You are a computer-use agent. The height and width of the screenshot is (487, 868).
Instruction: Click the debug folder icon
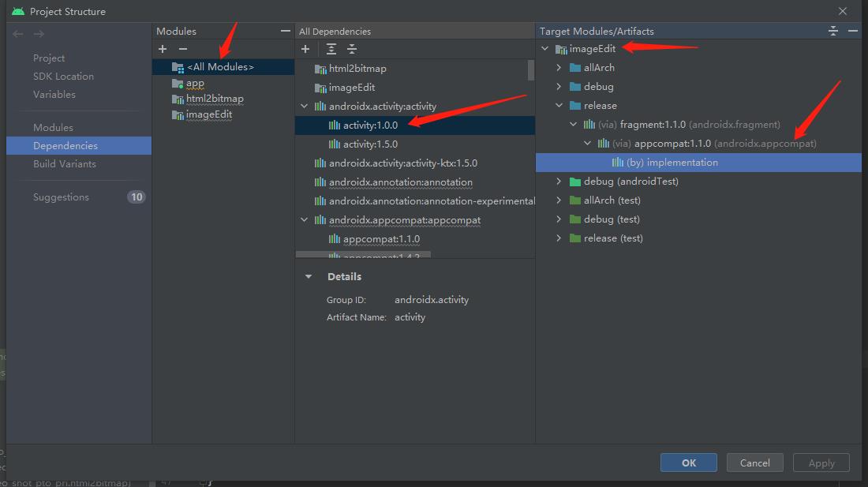[x=575, y=86]
